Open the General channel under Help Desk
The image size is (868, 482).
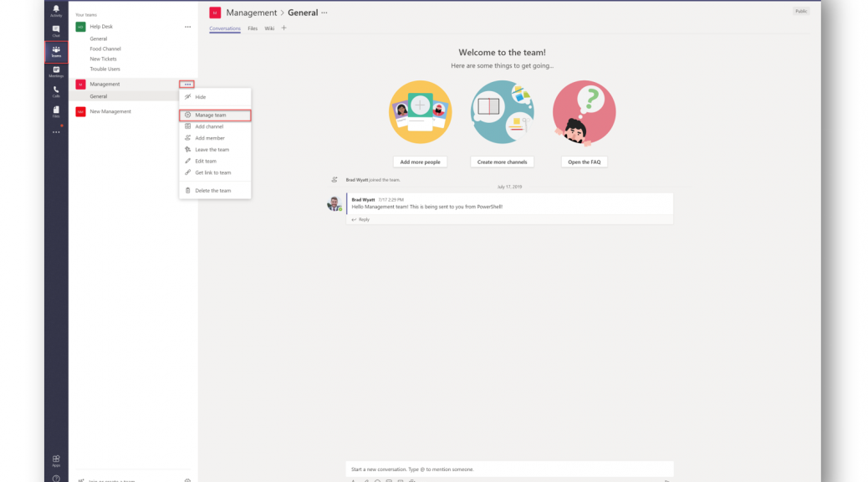tap(99, 38)
